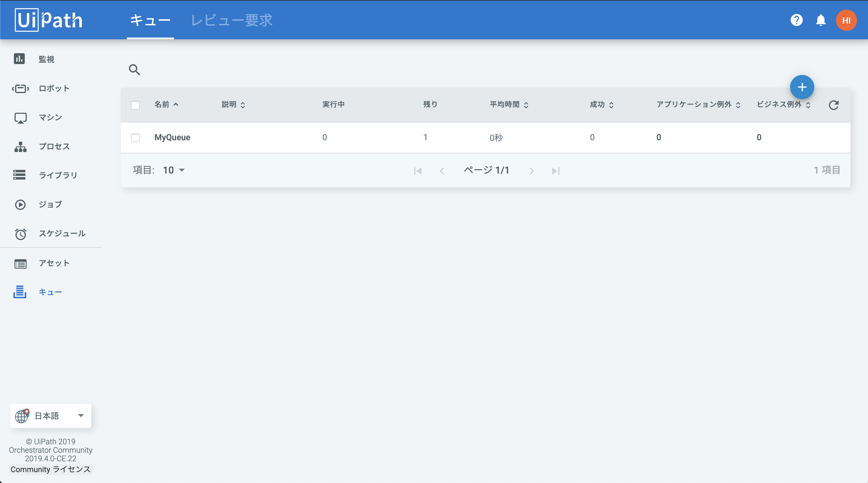Open キュー in the sidebar

[x=50, y=292]
